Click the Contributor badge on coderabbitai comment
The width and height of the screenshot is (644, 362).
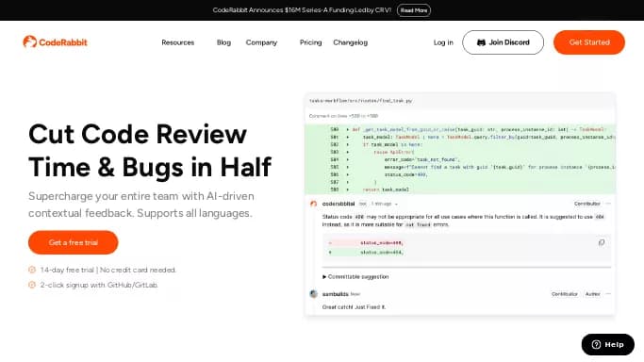tap(586, 204)
